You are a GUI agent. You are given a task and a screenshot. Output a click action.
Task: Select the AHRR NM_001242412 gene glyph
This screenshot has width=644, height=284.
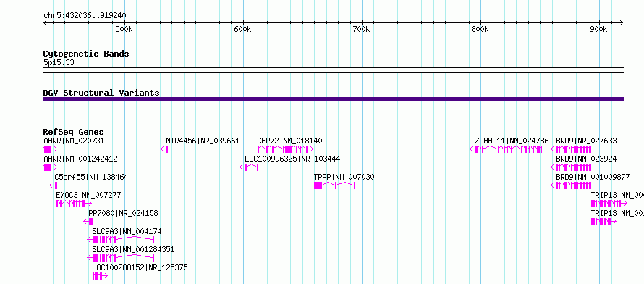click(x=50, y=167)
